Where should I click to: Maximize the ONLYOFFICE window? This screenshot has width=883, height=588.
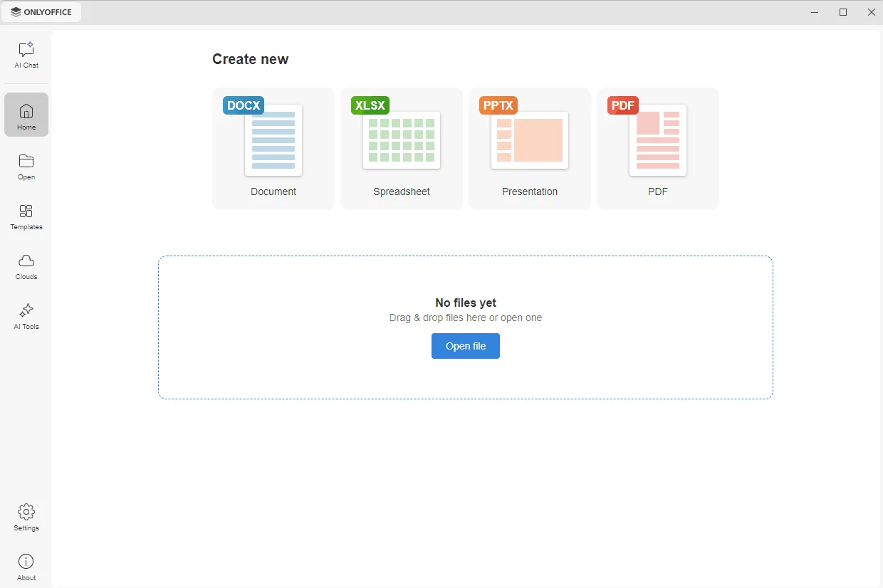843,12
